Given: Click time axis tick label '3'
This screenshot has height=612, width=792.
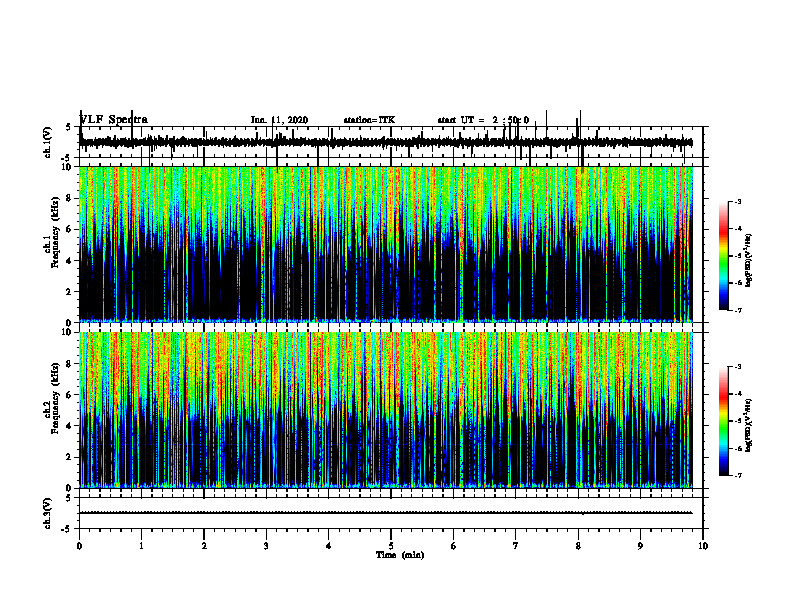Looking at the screenshot, I should point(266,546).
